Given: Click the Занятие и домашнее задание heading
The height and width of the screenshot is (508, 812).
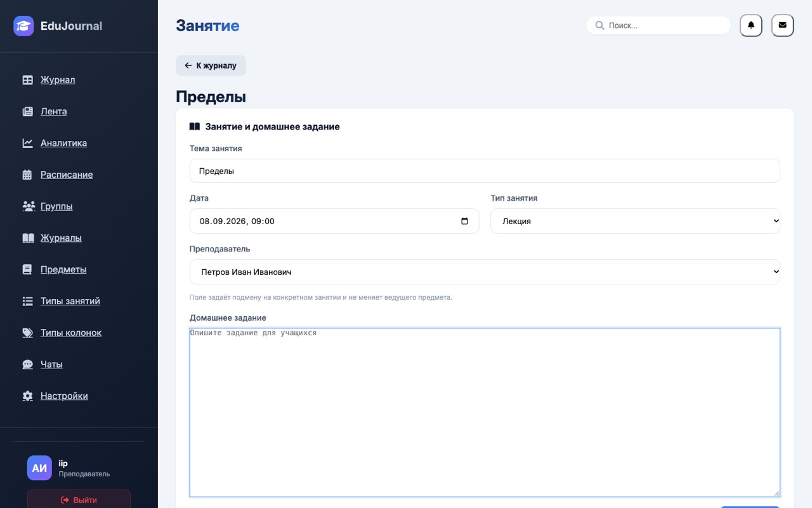Looking at the screenshot, I should 272,127.
